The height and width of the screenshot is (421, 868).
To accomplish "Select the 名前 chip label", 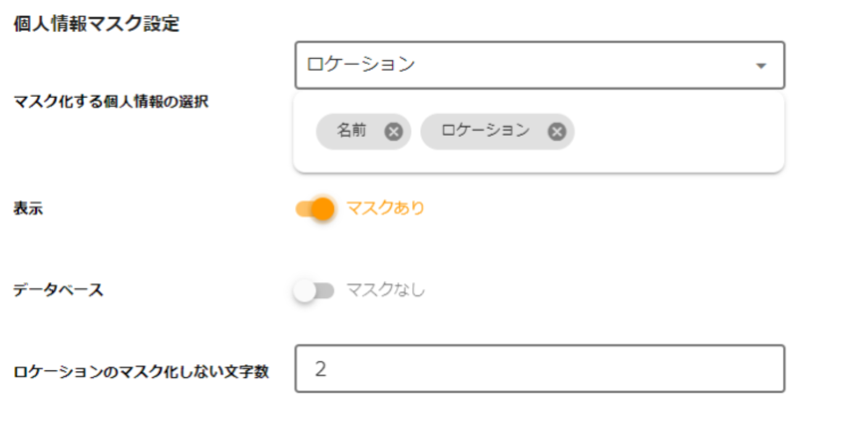I will pyautogui.click(x=352, y=131).
